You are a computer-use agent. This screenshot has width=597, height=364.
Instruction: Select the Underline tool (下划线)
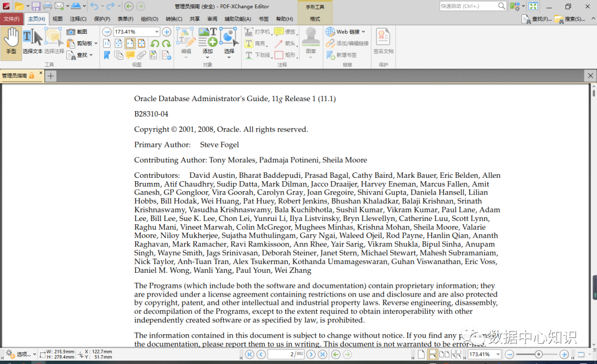coord(258,55)
